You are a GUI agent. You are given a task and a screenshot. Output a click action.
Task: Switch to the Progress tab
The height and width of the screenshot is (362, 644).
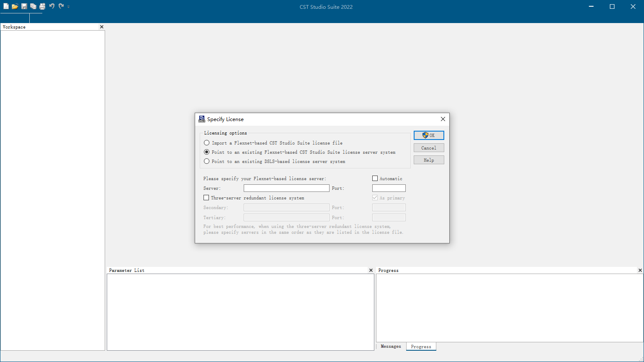pos(421,346)
